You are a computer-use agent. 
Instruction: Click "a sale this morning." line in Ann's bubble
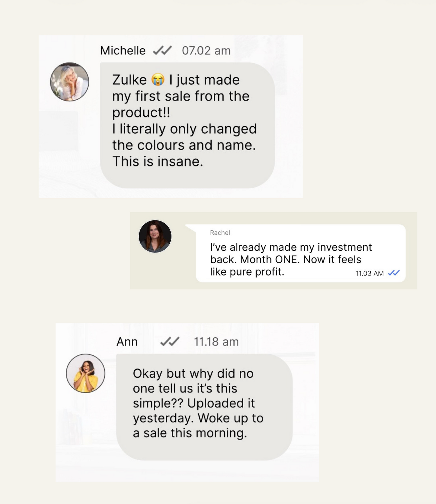tap(190, 433)
